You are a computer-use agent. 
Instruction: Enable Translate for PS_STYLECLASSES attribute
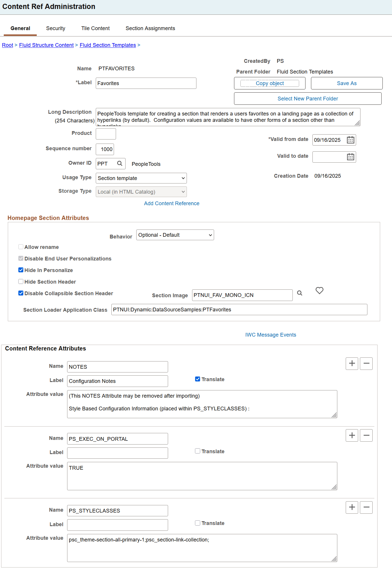(197, 523)
